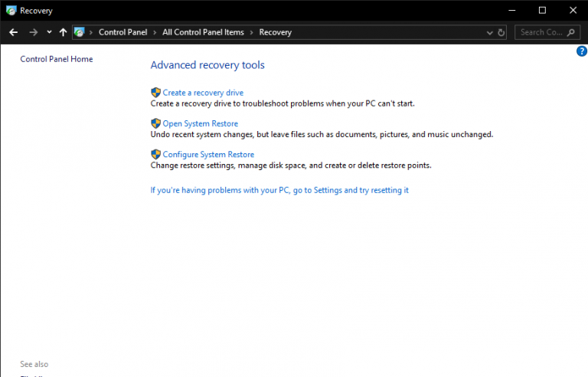
Task: Click the recovery drive troubleshoot description text
Action: pos(283,103)
